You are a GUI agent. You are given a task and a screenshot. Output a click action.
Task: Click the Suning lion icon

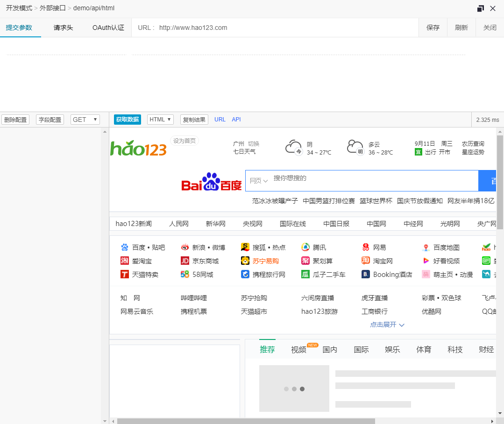pyautogui.click(x=245, y=261)
